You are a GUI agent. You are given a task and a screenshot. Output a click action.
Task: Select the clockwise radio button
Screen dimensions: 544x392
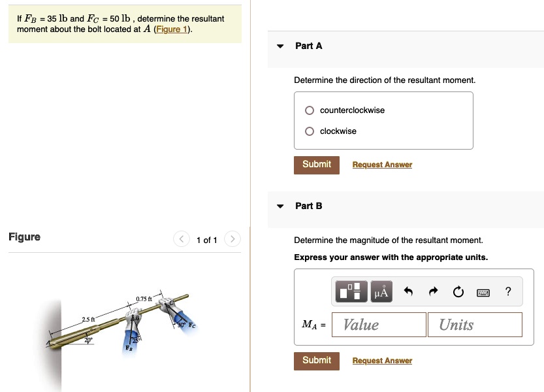[309, 131]
